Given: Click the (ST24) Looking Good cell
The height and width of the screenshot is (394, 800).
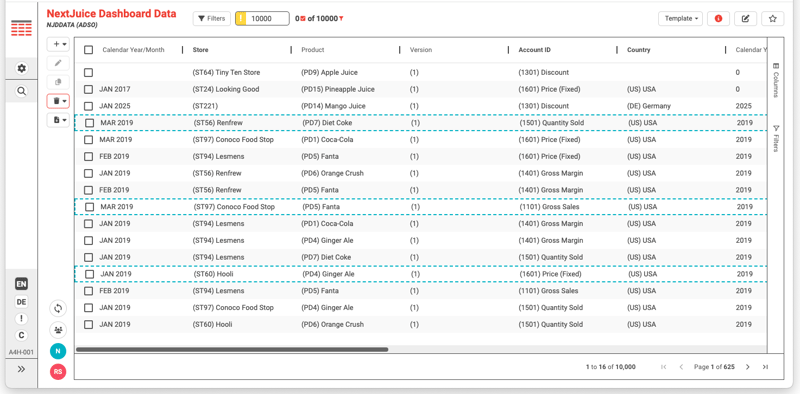Looking at the screenshot, I should (226, 89).
